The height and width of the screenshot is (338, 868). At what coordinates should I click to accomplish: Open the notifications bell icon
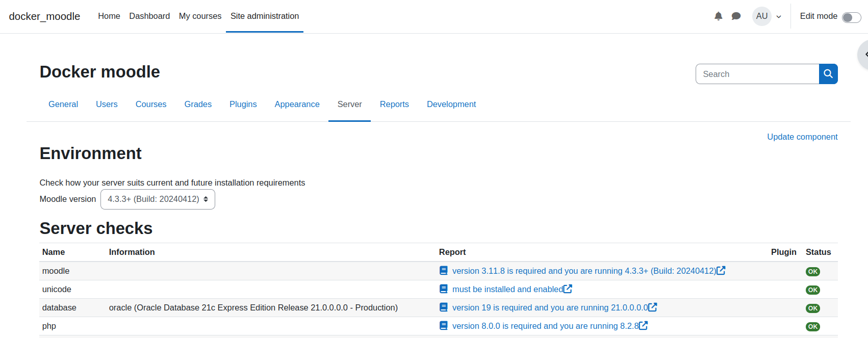click(x=718, y=16)
